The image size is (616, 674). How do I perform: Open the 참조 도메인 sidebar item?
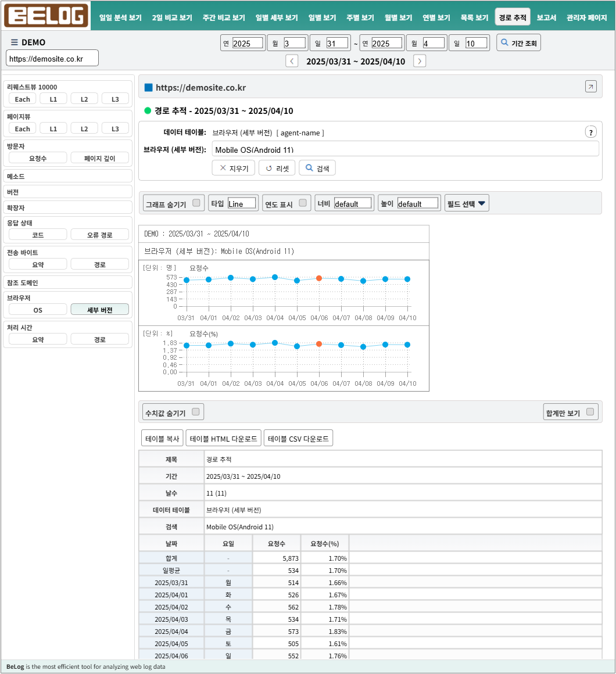67,282
